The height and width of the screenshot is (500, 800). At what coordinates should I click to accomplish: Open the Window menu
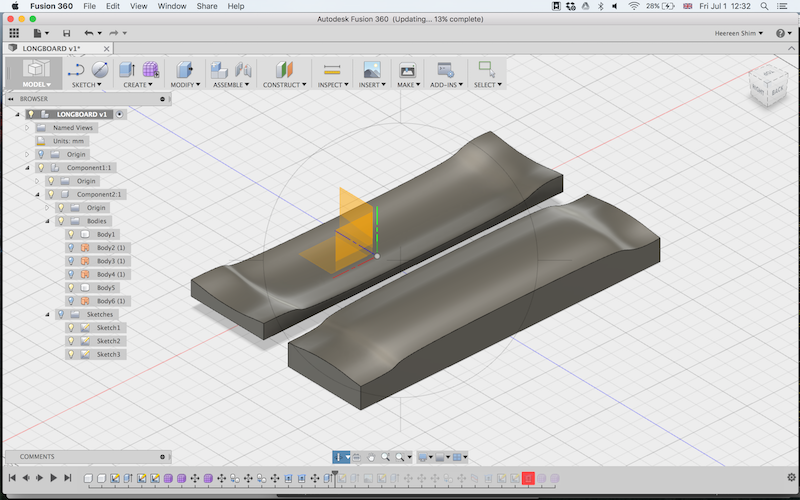coord(172,6)
